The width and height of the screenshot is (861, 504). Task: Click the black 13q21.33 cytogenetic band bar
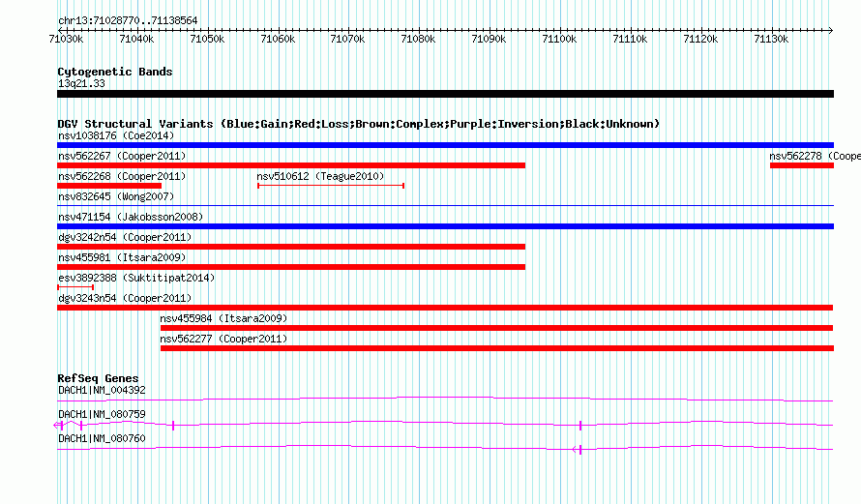click(445, 94)
